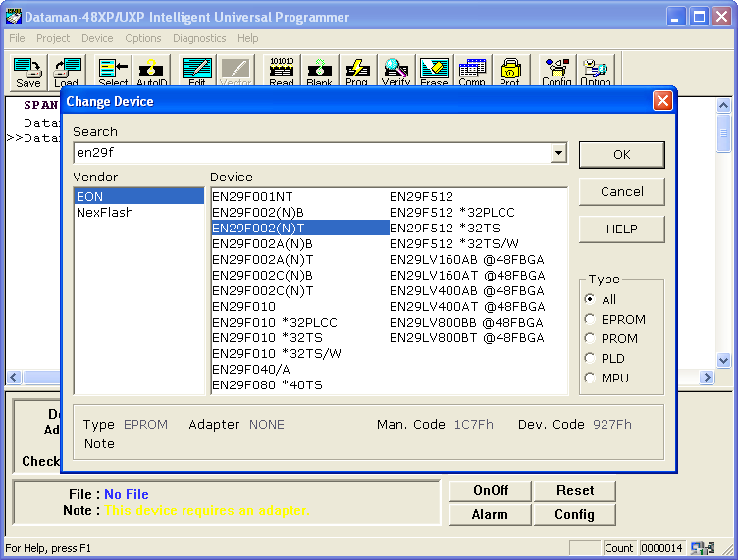This screenshot has height=560, width=738.
Task: Open the Diagnostics menu
Action: click(x=199, y=38)
